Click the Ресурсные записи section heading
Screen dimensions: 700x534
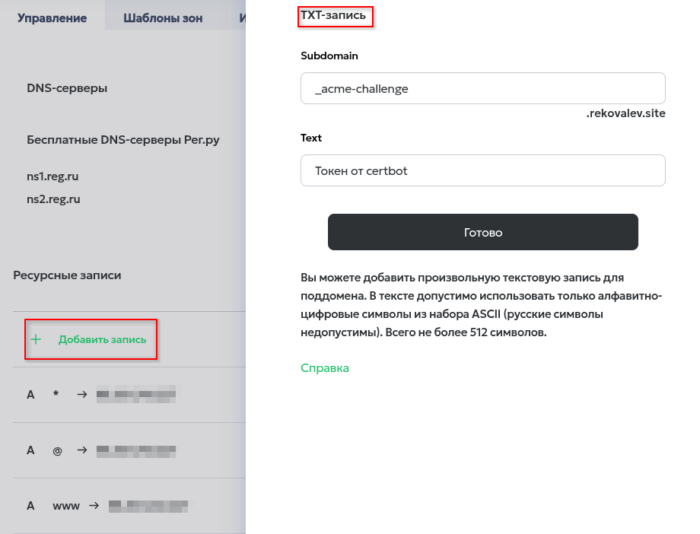point(66,274)
